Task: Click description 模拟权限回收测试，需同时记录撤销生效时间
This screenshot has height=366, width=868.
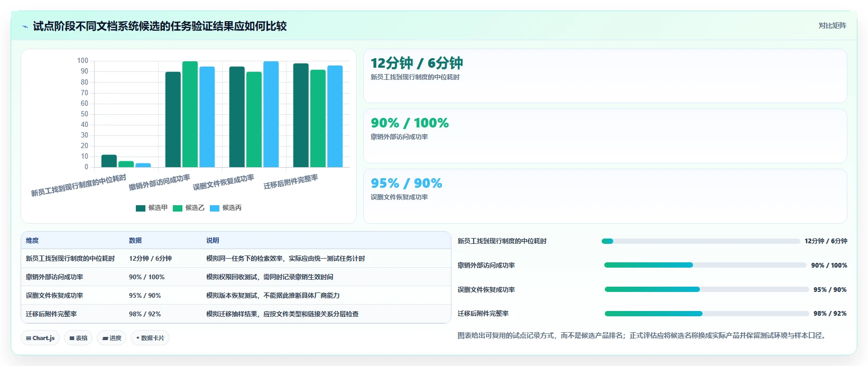Action: pyautogui.click(x=270, y=277)
